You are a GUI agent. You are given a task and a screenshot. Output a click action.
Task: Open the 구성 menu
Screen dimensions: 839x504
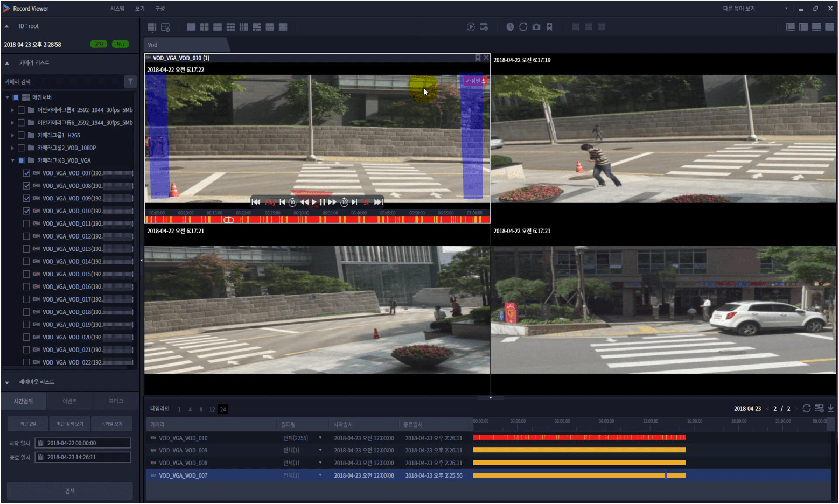tap(160, 9)
